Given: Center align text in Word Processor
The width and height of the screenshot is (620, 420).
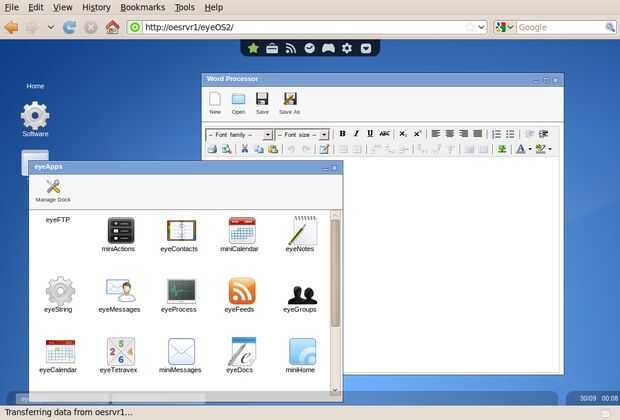Looking at the screenshot, I should [x=450, y=134].
